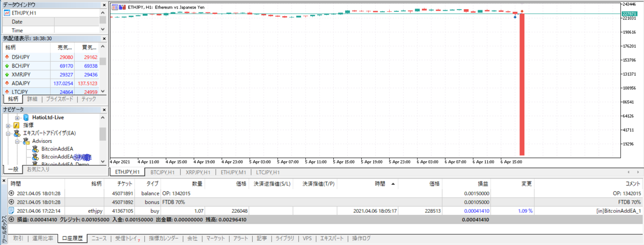Close the ツールボックス panel
This screenshot has height=245, width=644.
pyautogui.click(x=4, y=181)
